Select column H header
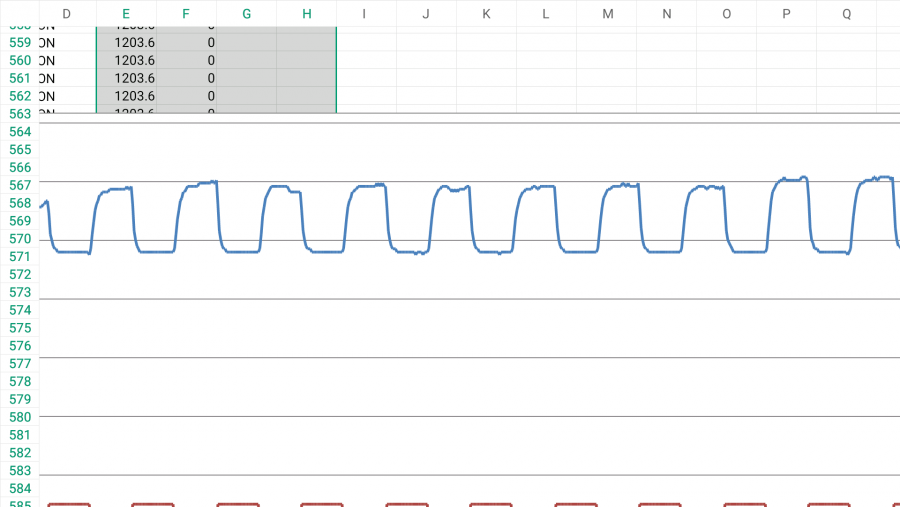 click(x=306, y=14)
